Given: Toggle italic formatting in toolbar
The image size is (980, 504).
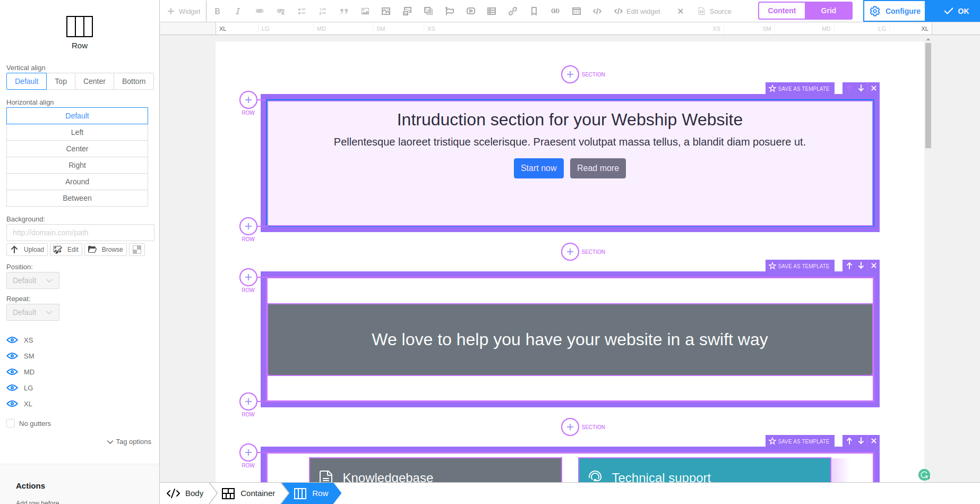Looking at the screenshot, I should (x=238, y=11).
